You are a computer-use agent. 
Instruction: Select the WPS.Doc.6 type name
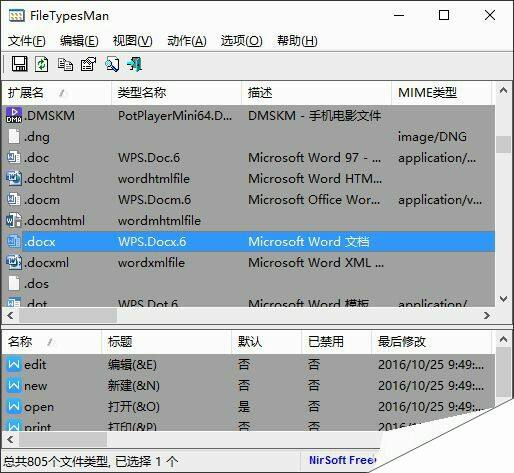pyautogui.click(x=149, y=157)
